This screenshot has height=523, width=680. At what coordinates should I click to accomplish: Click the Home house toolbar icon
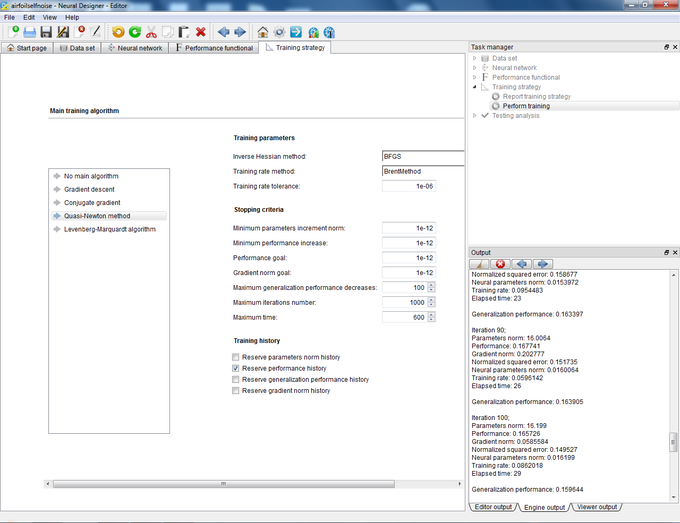[x=262, y=32]
